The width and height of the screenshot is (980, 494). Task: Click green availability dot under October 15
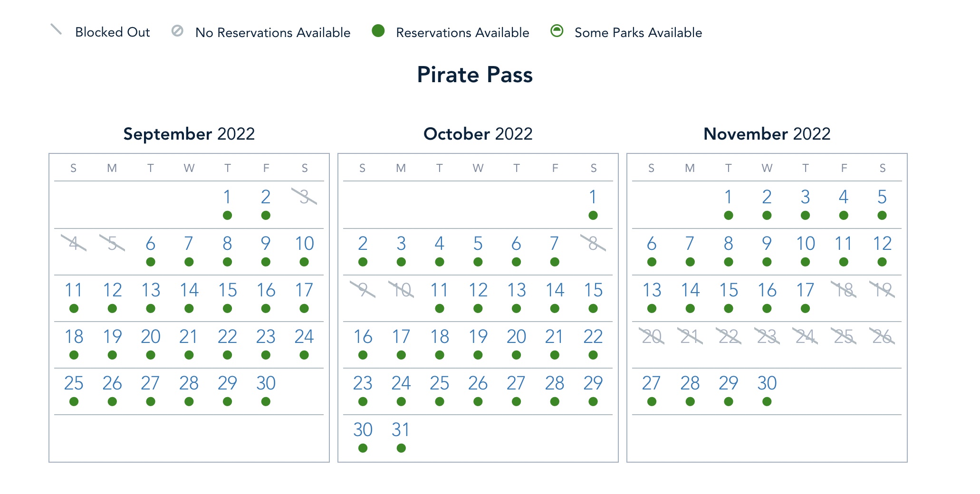[593, 309]
